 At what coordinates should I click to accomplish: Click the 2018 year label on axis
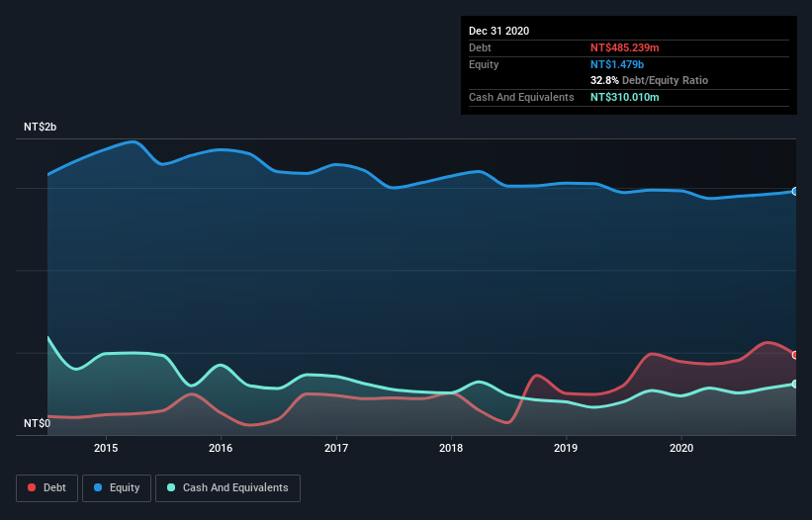click(451, 447)
